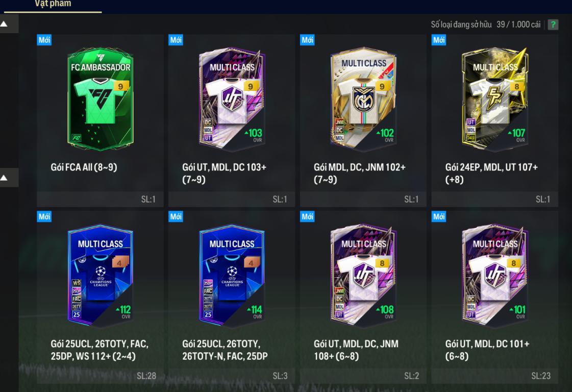Click the Mới badge on FC Ambassador pack

click(x=44, y=40)
